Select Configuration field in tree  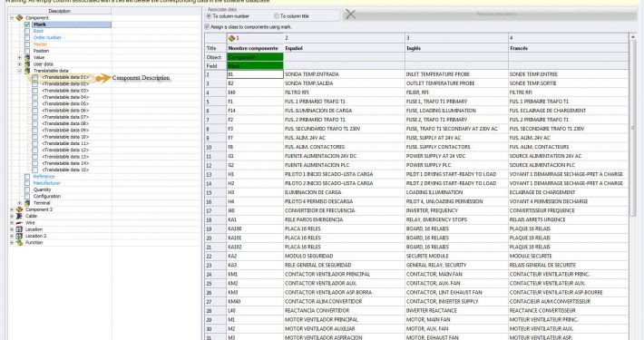coord(47,196)
